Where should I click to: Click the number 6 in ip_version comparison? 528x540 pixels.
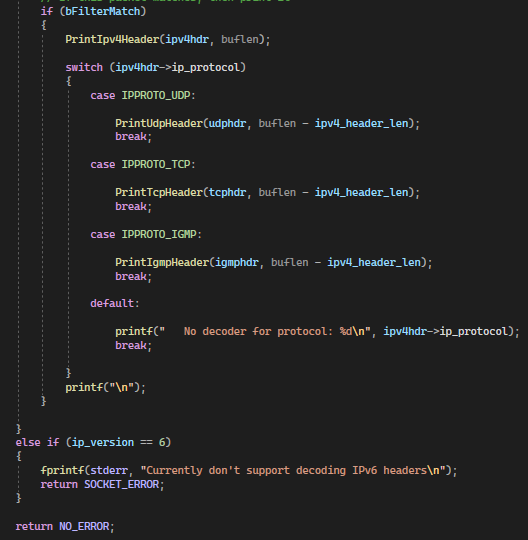[162, 442]
